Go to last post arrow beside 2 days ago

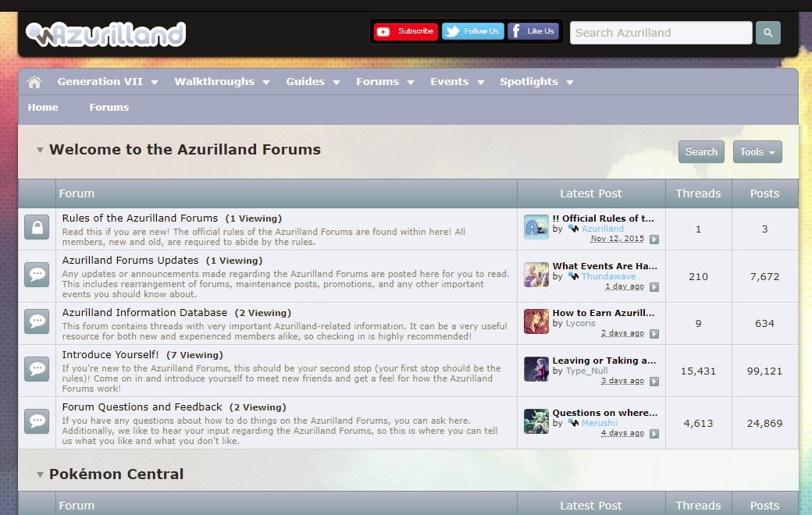654,334
